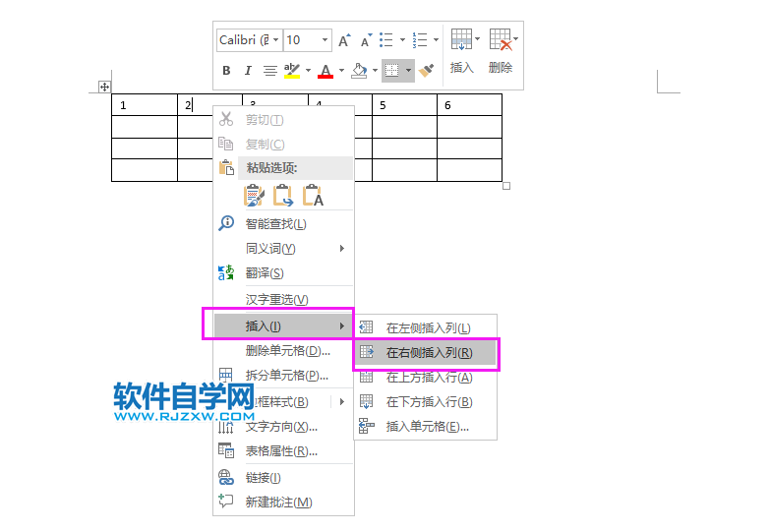Image resolution: width=769 pixels, height=532 pixels.
Task: Open the Calibri font name dropdown
Action: pos(276,40)
